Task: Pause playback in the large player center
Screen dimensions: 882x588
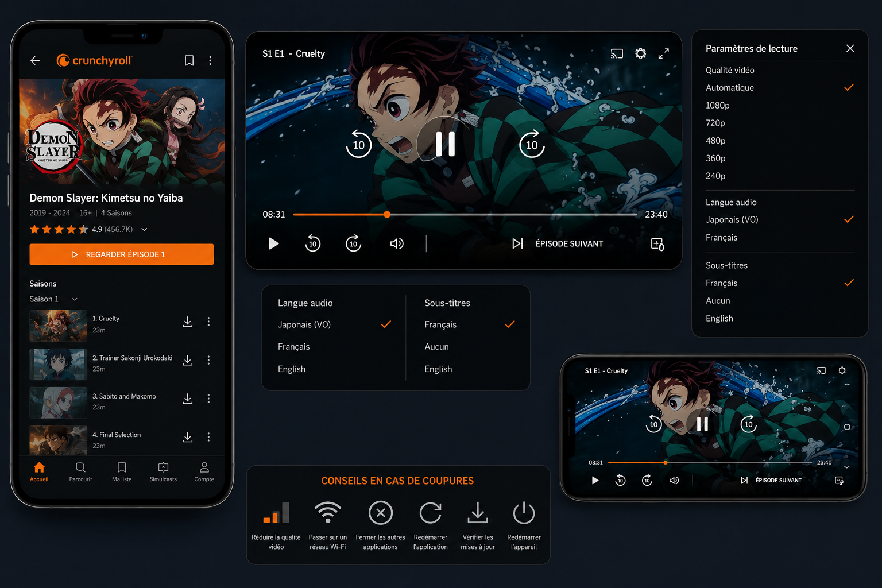Action: coord(445,144)
